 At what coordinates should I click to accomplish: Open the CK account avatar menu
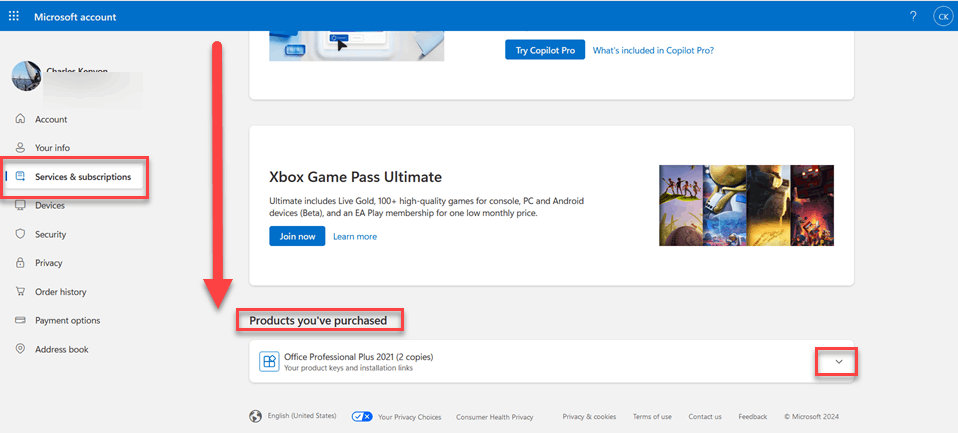pos(943,16)
